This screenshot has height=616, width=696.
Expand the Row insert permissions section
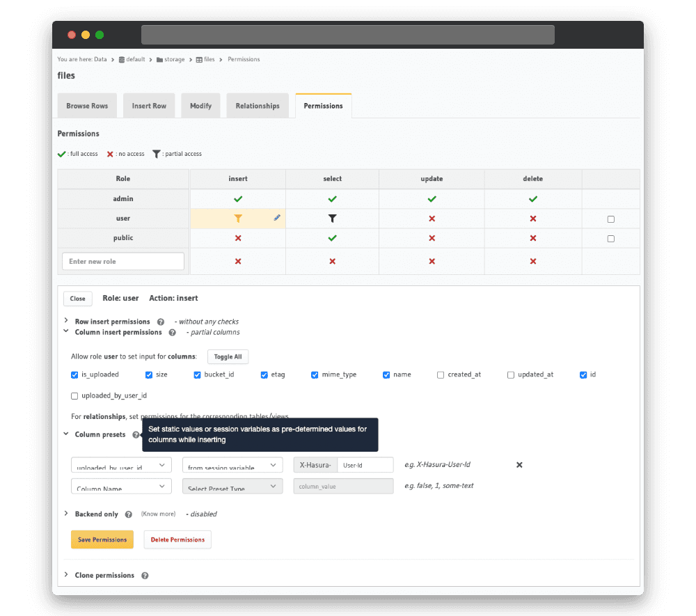point(66,321)
